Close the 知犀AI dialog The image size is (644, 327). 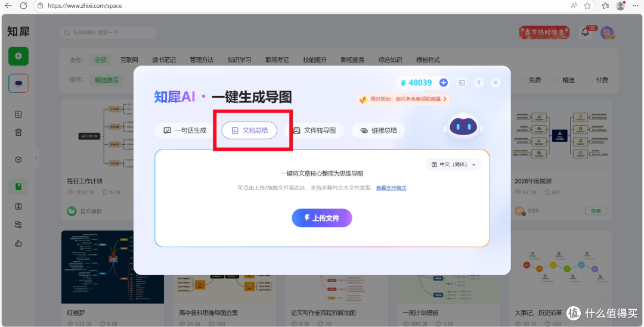pyautogui.click(x=496, y=82)
